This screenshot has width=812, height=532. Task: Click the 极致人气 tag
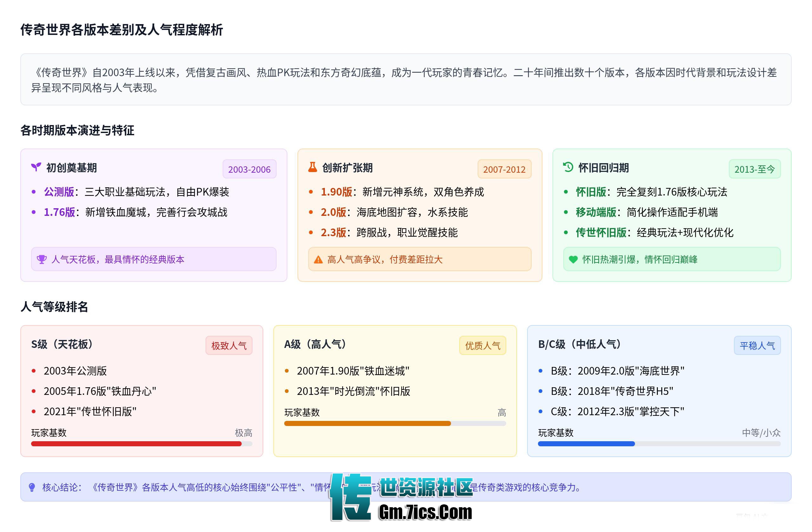[x=229, y=346]
